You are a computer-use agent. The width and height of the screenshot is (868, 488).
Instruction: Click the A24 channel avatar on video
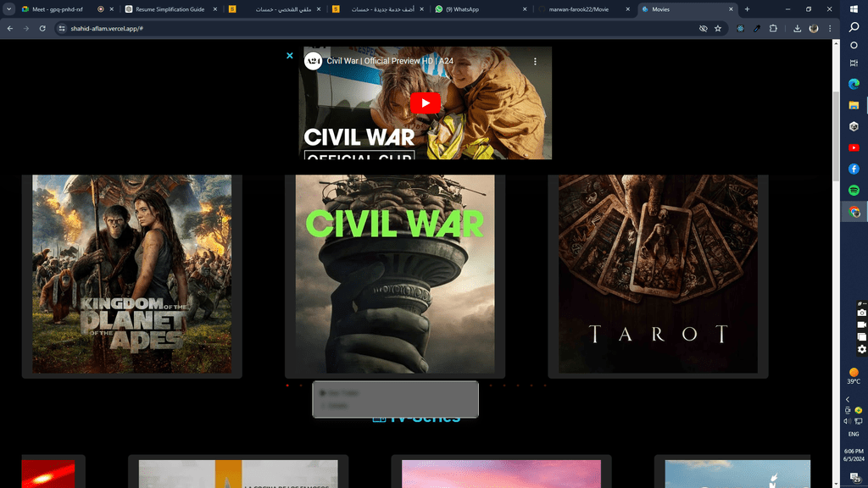[314, 61]
